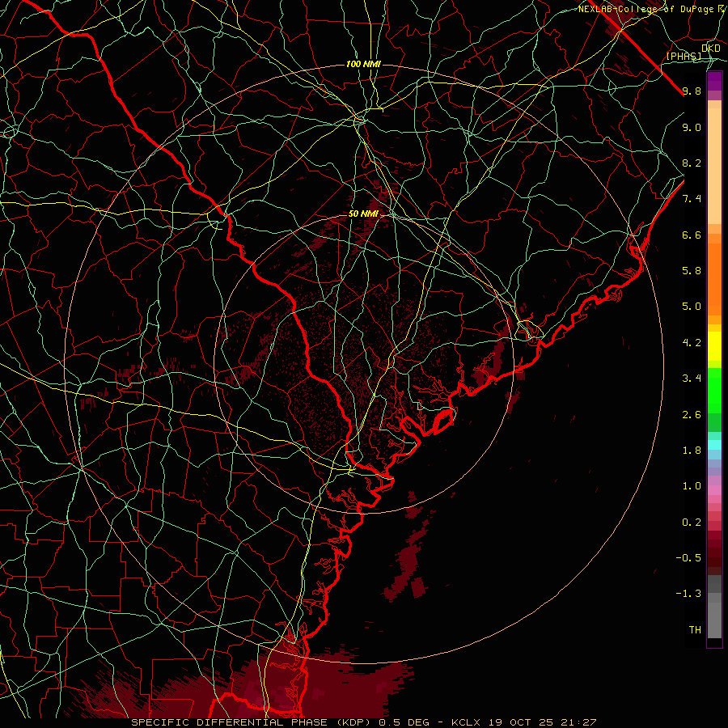Click the 3.4 legend value
This screenshot has height=728, width=728.
click(692, 379)
